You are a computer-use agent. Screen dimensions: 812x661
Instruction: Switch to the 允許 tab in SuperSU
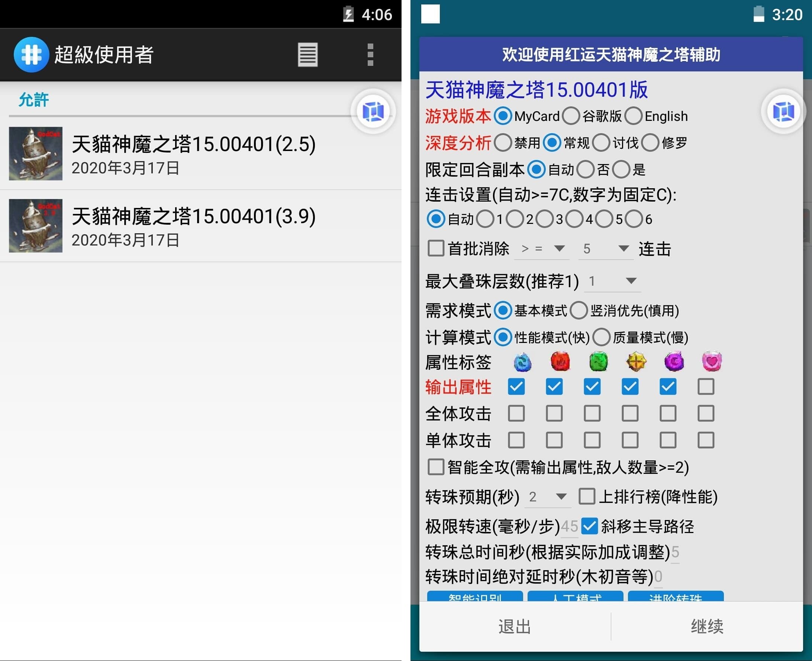[x=34, y=100]
